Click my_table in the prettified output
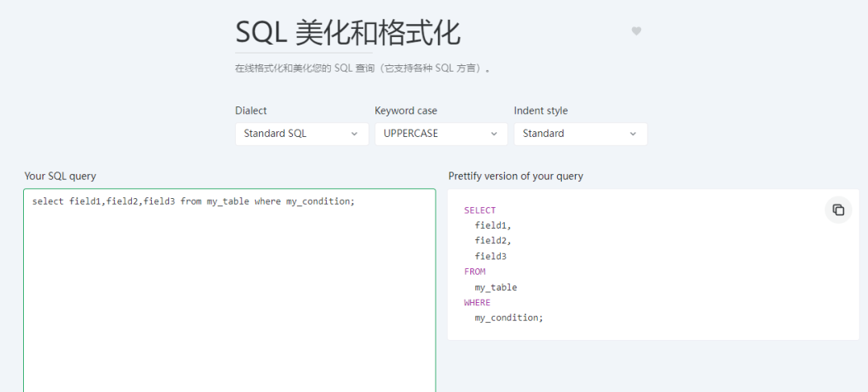Screen dimensions: 868x392 [495, 287]
